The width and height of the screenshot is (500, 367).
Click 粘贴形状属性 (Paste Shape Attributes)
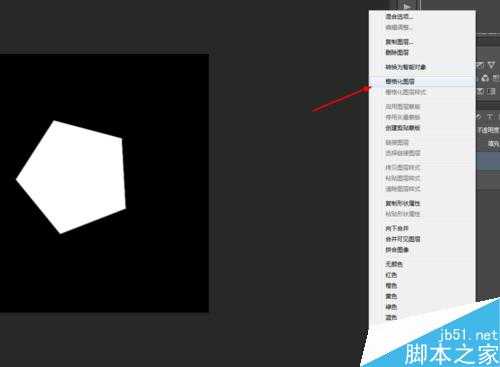click(403, 214)
